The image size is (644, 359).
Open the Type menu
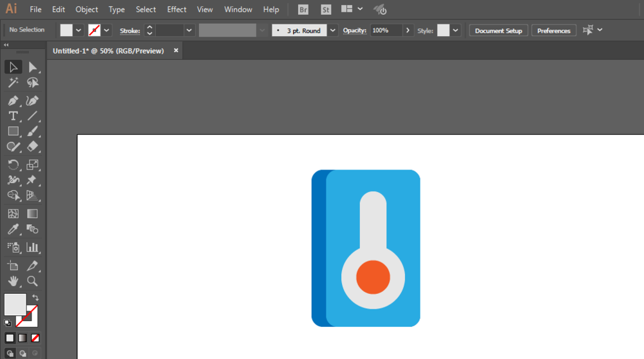tap(117, 10)
